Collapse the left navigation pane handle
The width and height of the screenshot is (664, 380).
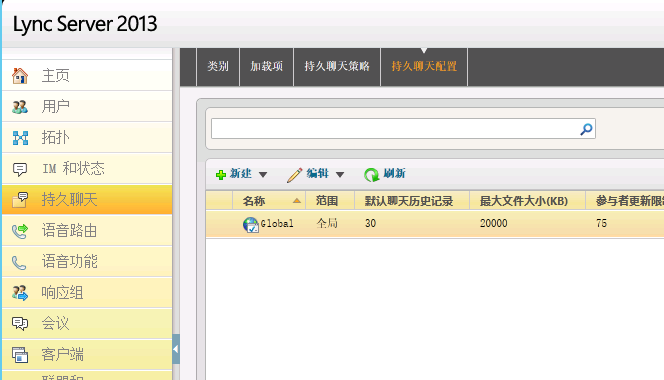point(176,349)
